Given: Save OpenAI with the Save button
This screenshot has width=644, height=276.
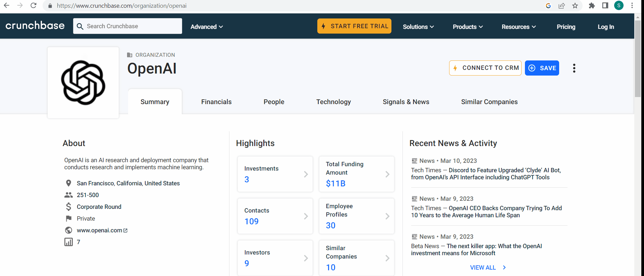Looking at the screenshot, I should 542,68.
